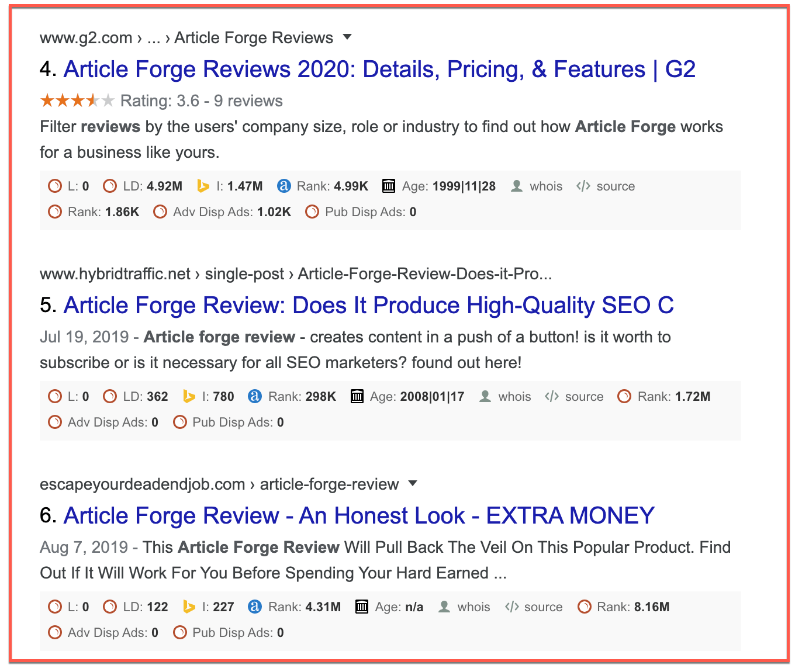The height and width of the screenshot is (672, 802).
Task: Click the Alexa icon beside Rank: 298K
Action: [x=255, y=397]
